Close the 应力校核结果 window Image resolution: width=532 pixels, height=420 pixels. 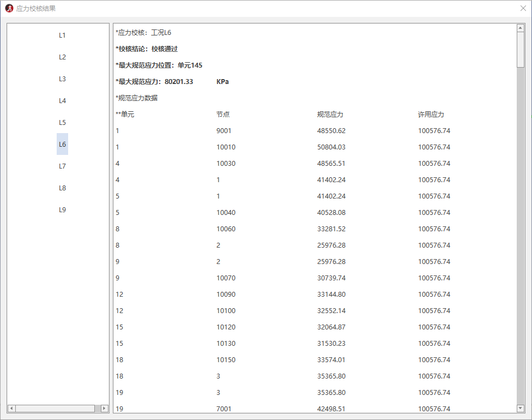click(x=523, y=9)
